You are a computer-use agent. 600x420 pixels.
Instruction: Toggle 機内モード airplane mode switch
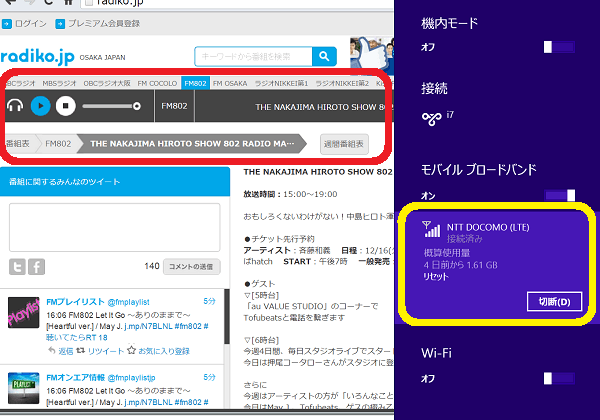[559, 47]
